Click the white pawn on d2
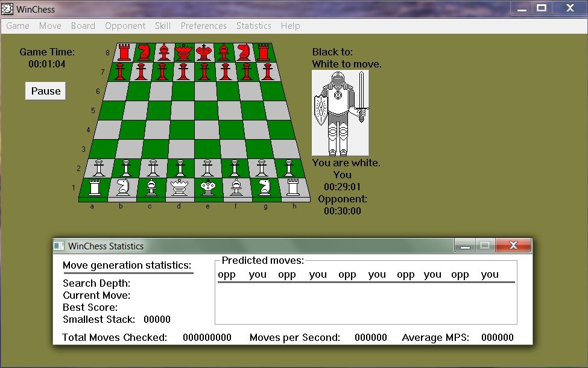 [180, 168]
